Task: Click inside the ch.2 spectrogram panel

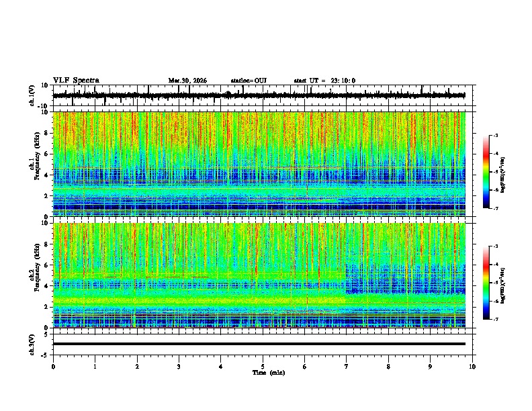Action: 259,275
